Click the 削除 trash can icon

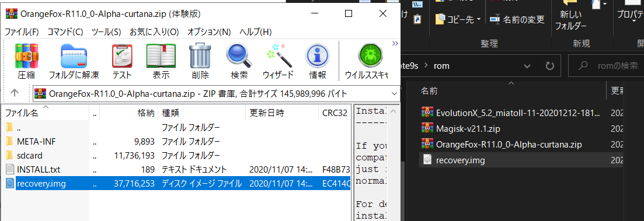point(200,61)
